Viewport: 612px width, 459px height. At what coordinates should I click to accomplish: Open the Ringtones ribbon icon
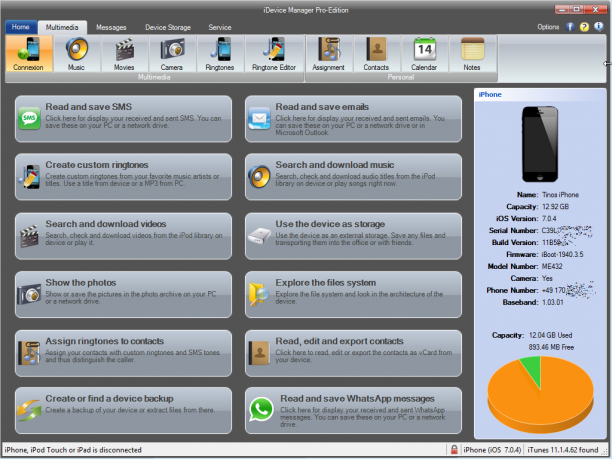point(220,54)
